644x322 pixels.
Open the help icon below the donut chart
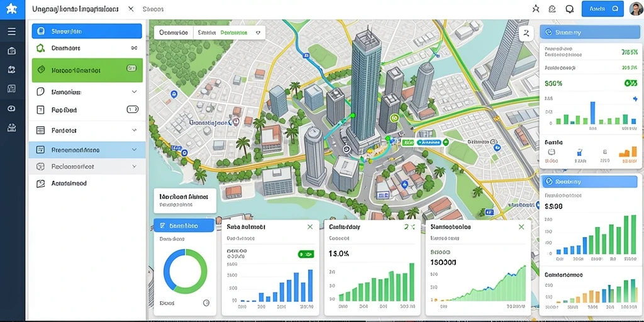[206, 303]
